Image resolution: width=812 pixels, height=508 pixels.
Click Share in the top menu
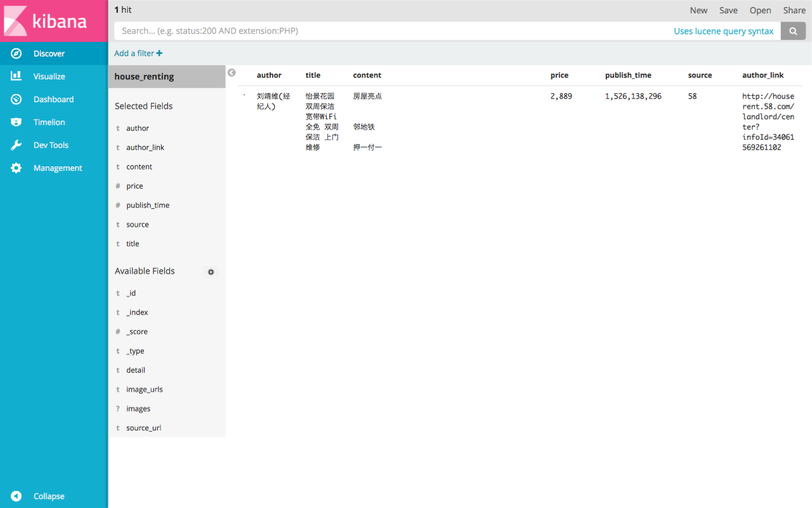point(794,10)
